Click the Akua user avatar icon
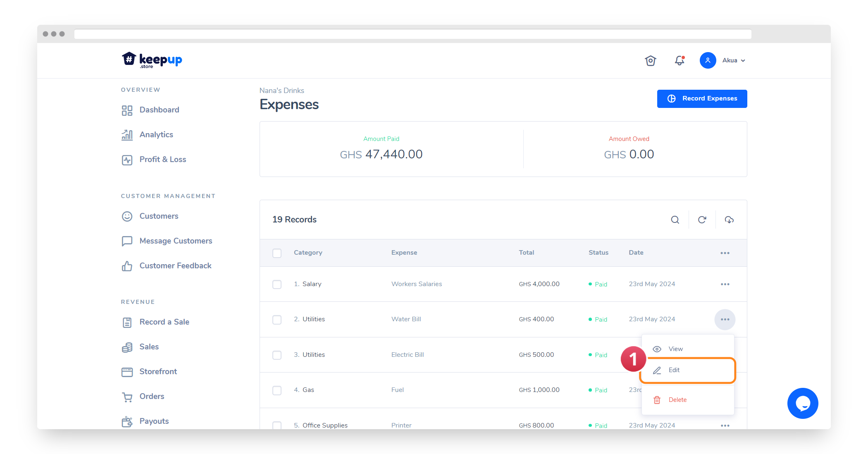 tap(708, 60)
